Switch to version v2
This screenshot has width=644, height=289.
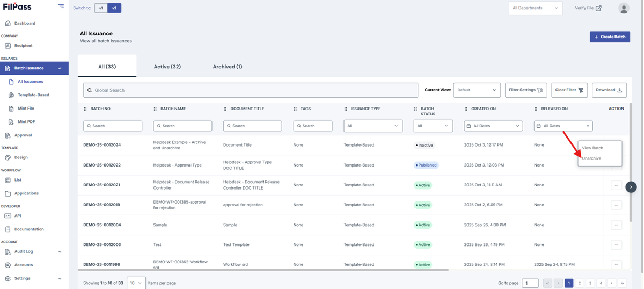(x=114, y=8)
